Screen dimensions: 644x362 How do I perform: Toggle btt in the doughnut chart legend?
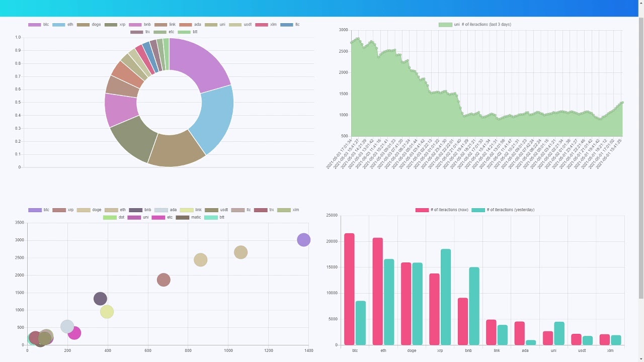pos(188,32)
